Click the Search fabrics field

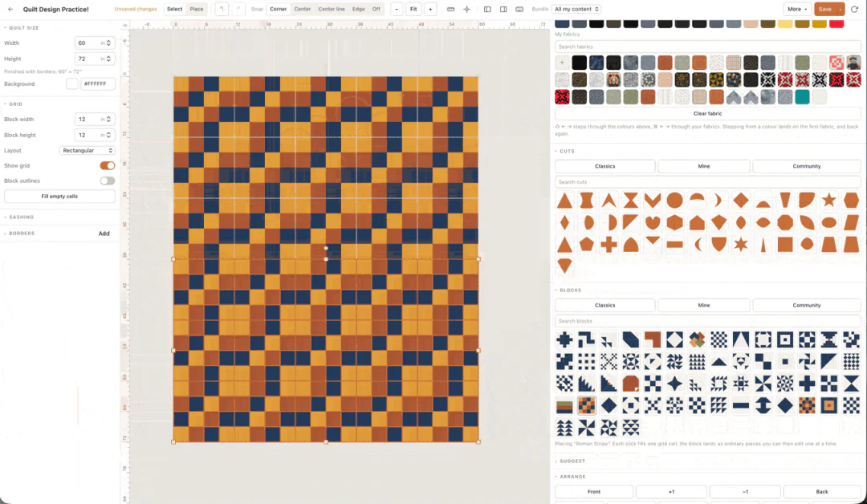pos(708,47)
